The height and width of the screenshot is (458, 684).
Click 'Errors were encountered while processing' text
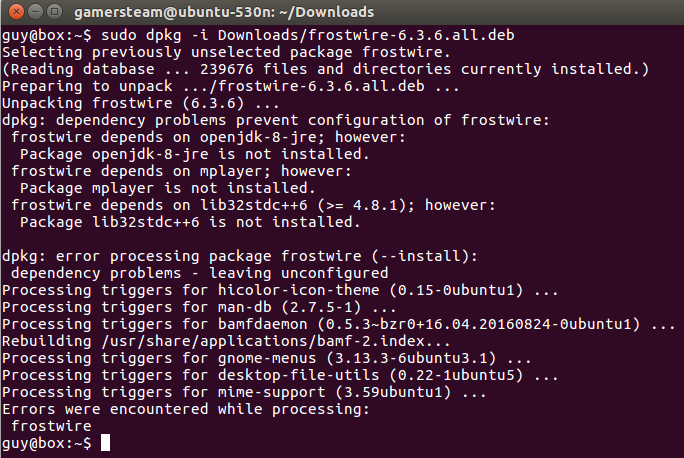tap(186, 410)
